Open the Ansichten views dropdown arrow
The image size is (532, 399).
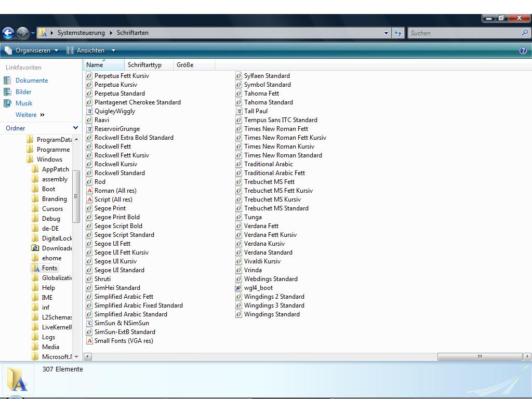tap(113, 50)
